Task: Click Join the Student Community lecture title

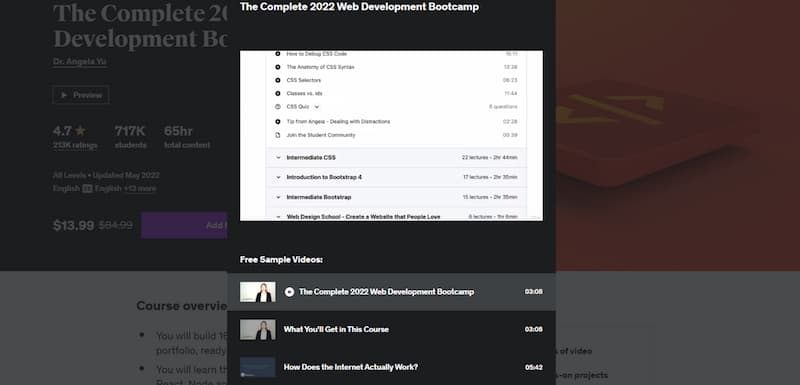Action: [321, 135]
